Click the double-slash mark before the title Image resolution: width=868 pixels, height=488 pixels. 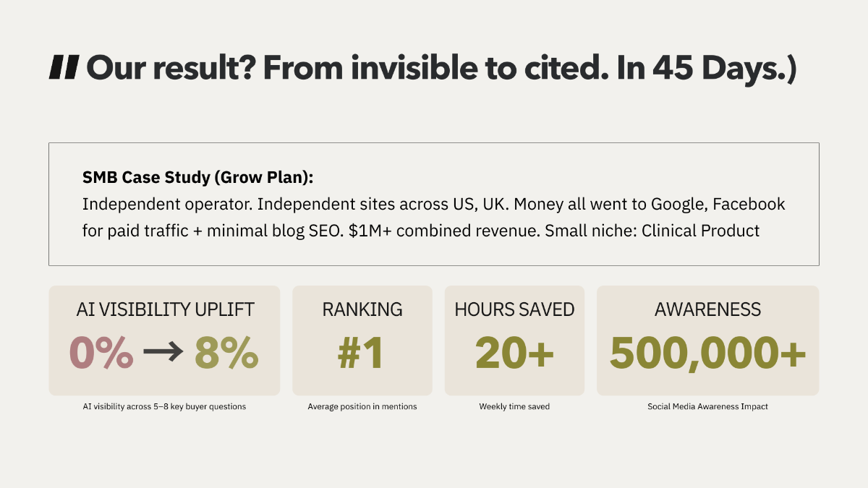[64, 68]
